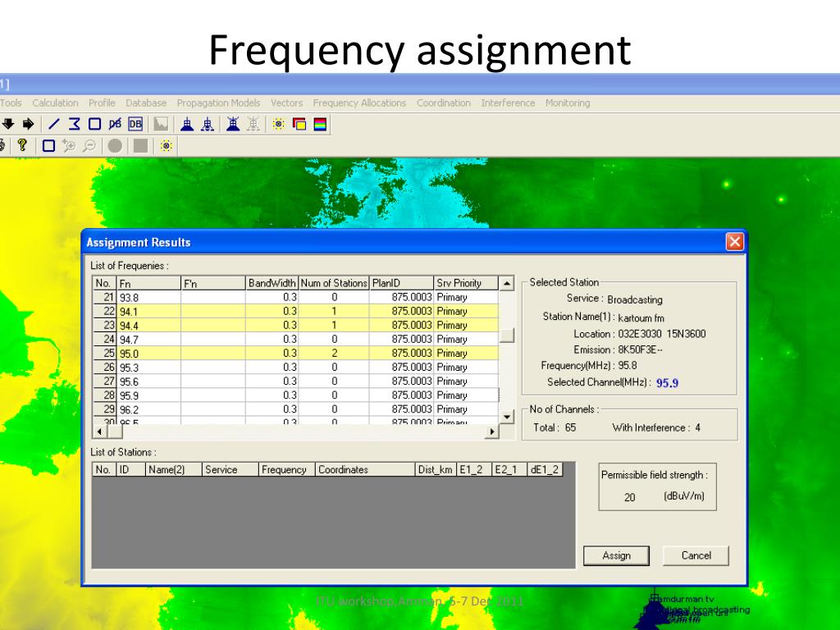This screenshot has width=840, height=630.
Task: Click the frequency list scroll left arrow
Action: click(99, 431)
